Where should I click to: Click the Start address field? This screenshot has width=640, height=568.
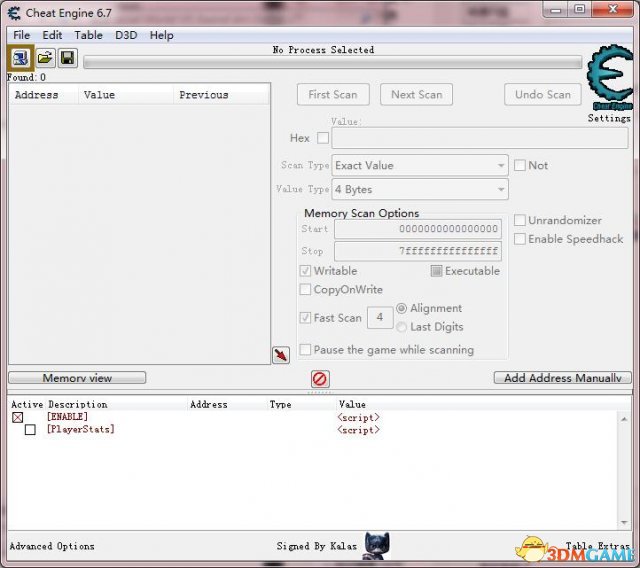click(418, 229)
